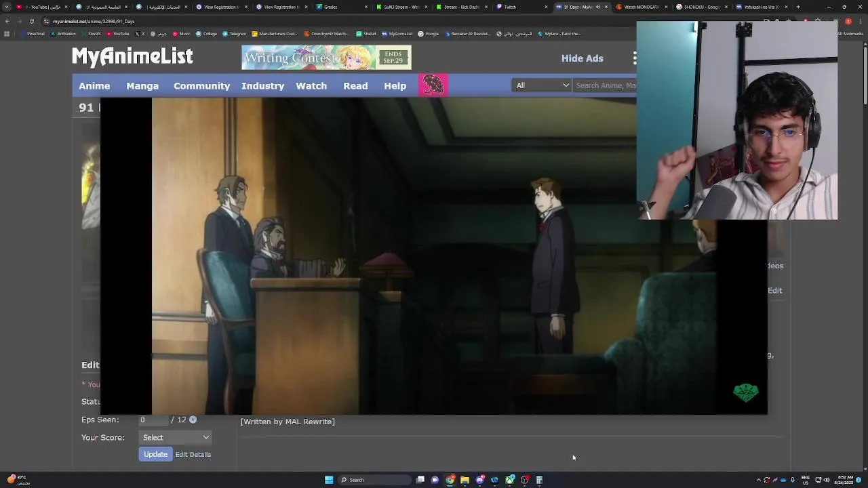Click the Hide Ads link

point(582,58)
